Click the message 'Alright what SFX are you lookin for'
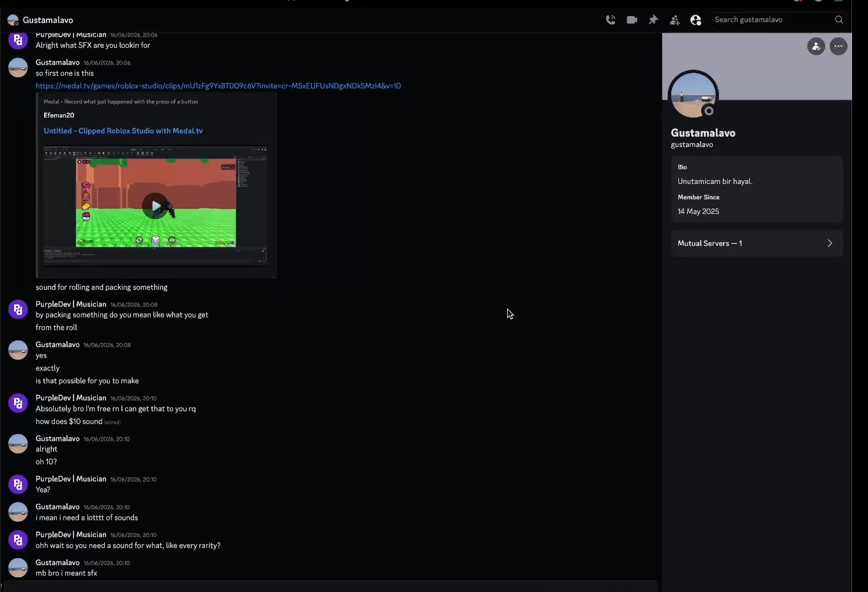Screen dimensions: 868x592 pos(93,45)
